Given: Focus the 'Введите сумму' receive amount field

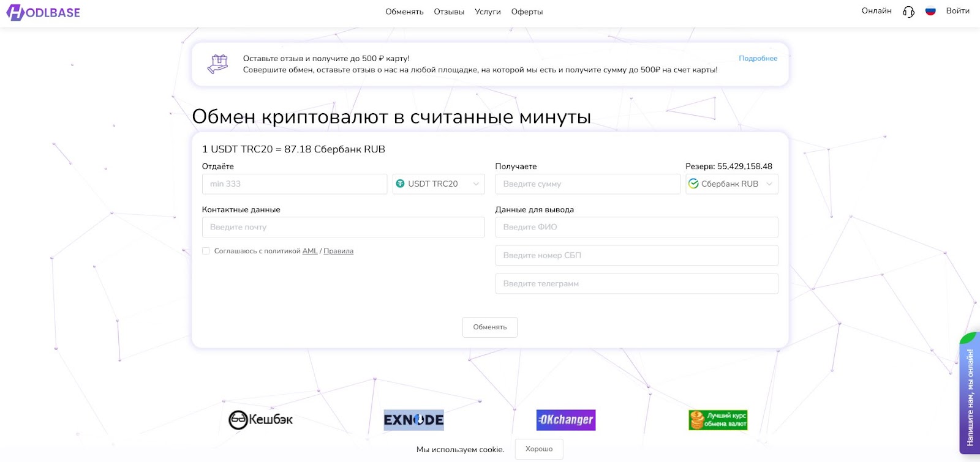Looking at the screenshot, I should tap(587, 184).
